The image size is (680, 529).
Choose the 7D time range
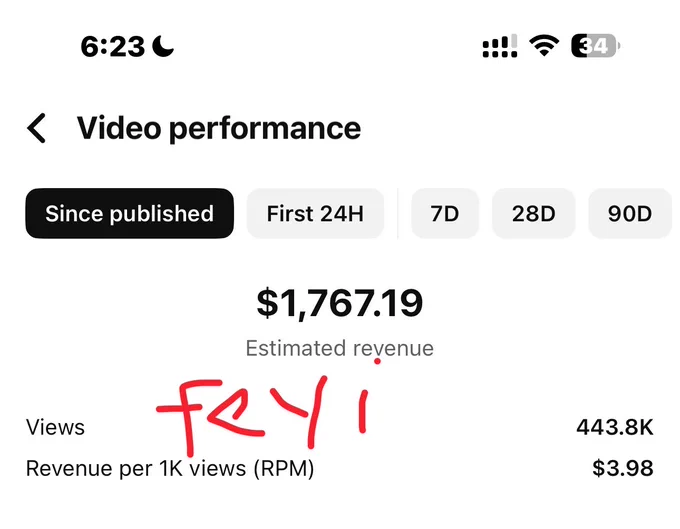click(x=445, y=213)
